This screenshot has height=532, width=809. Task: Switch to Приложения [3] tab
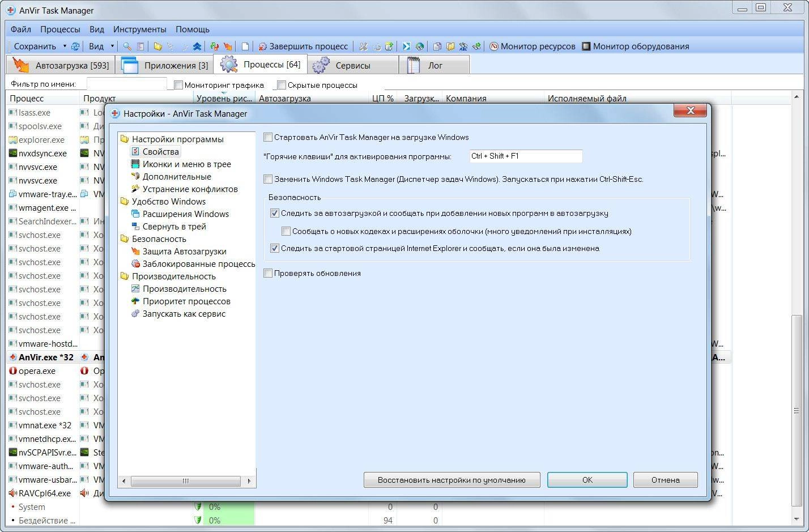click(x=164, y=65)
